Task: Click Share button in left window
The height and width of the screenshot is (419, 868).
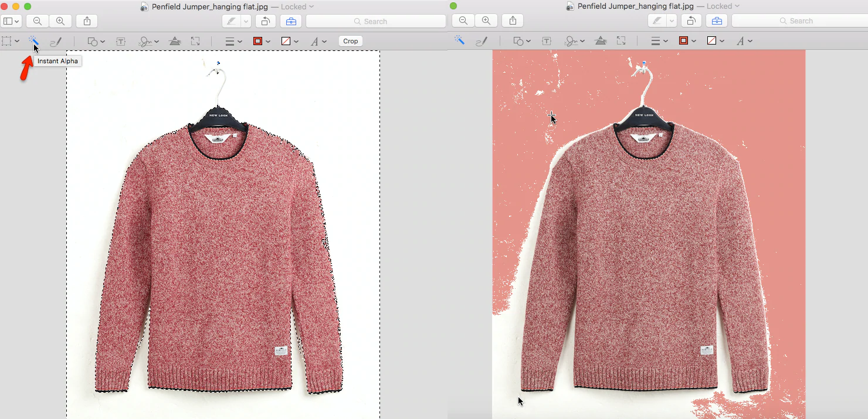Action: click(87, 21)
